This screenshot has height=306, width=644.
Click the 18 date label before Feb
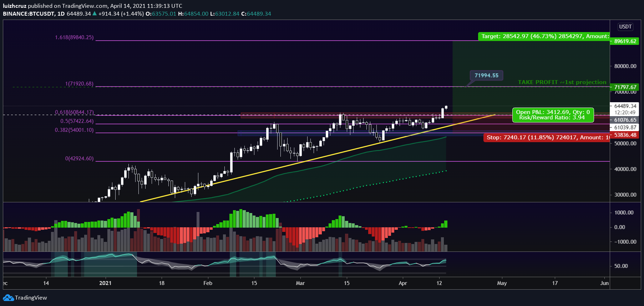point(162,283)
